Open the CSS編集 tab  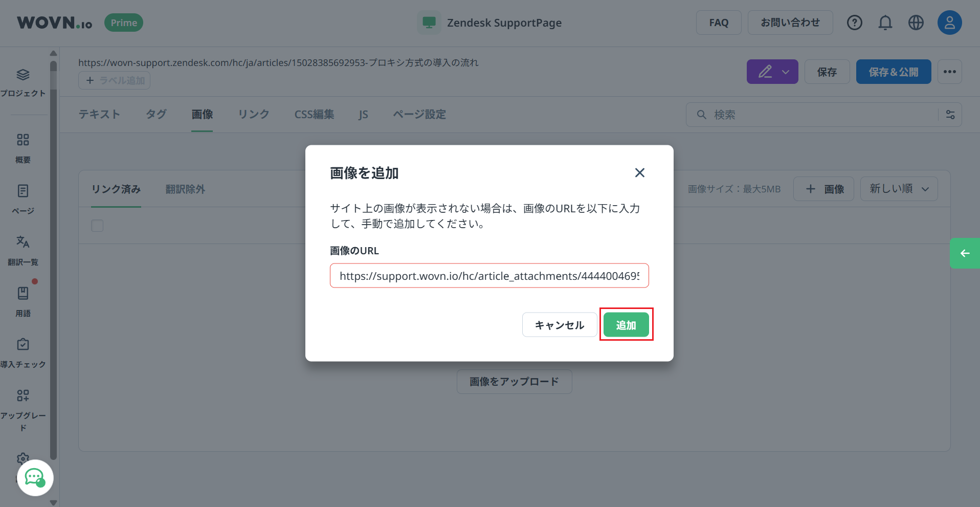click(314, 115)
